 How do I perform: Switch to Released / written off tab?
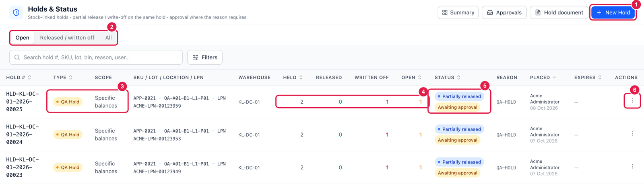tap(67, 38)
